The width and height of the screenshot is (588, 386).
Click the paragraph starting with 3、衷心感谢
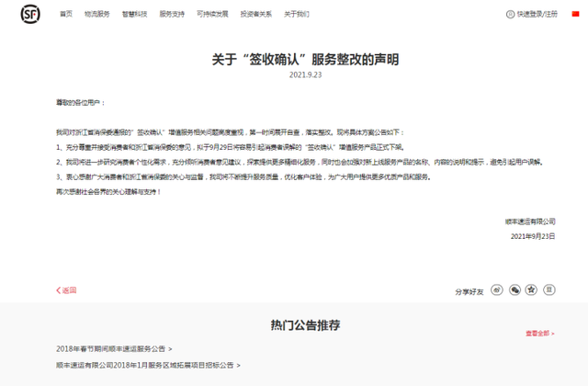pos(243,176)
